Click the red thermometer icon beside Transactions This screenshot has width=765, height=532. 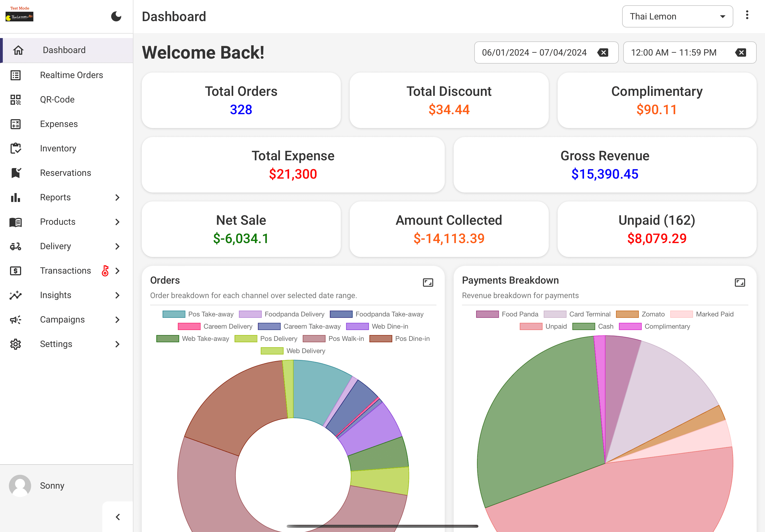tap(105, 271)
